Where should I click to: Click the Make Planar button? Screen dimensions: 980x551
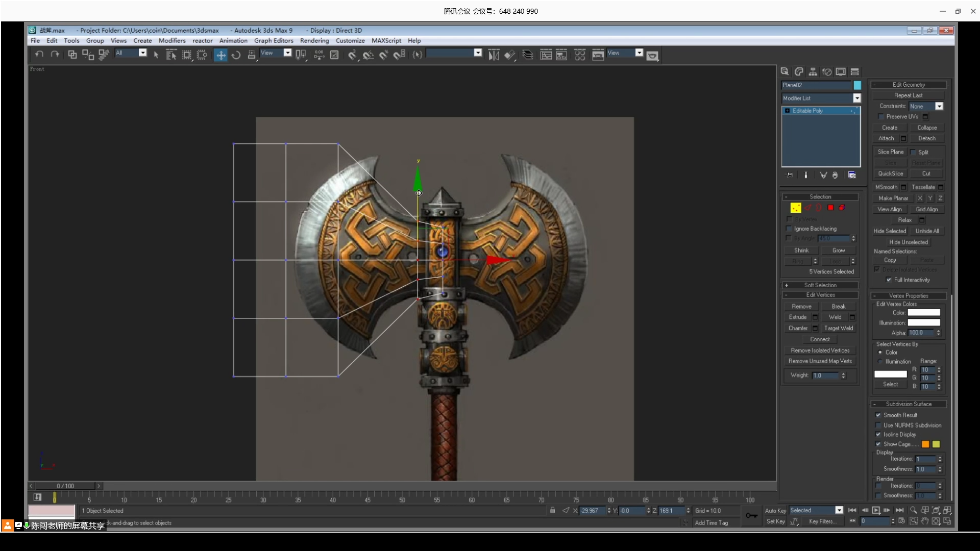893,198
